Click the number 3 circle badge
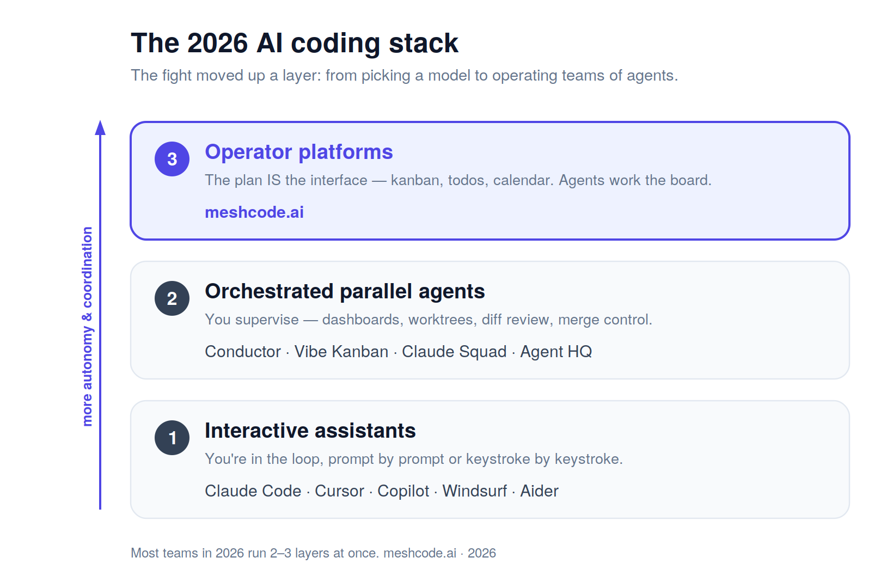Viewport: 893px width, 588px height. (172, 159)
